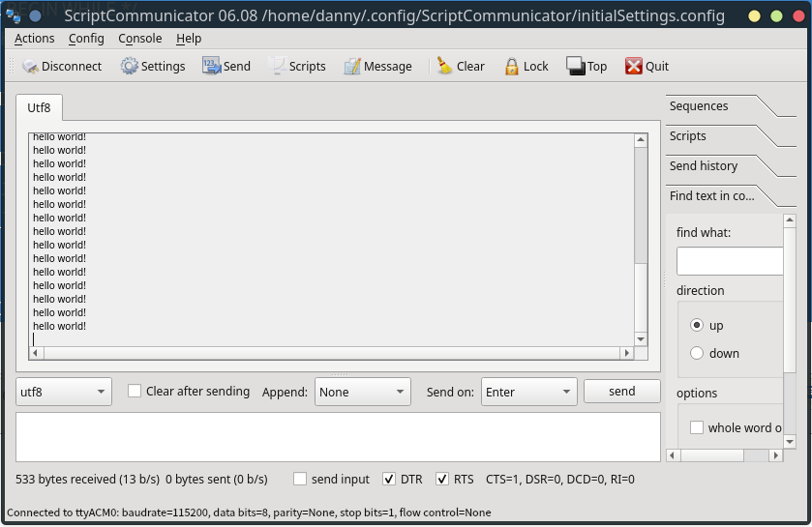The height and width of the screenshot is (527, 812).
Task: Switch to the Sequences side tab
Action: coord(698,106)
